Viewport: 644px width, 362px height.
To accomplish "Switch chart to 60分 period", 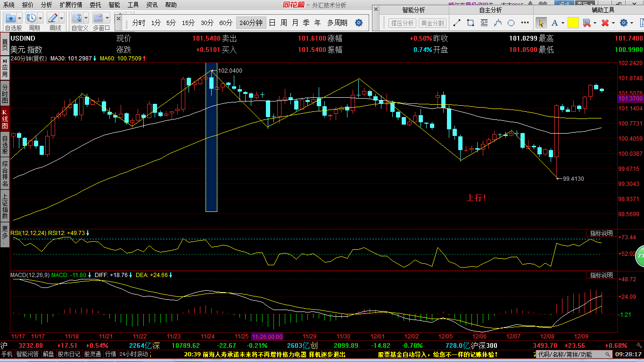I will click(x=226, y=23).
